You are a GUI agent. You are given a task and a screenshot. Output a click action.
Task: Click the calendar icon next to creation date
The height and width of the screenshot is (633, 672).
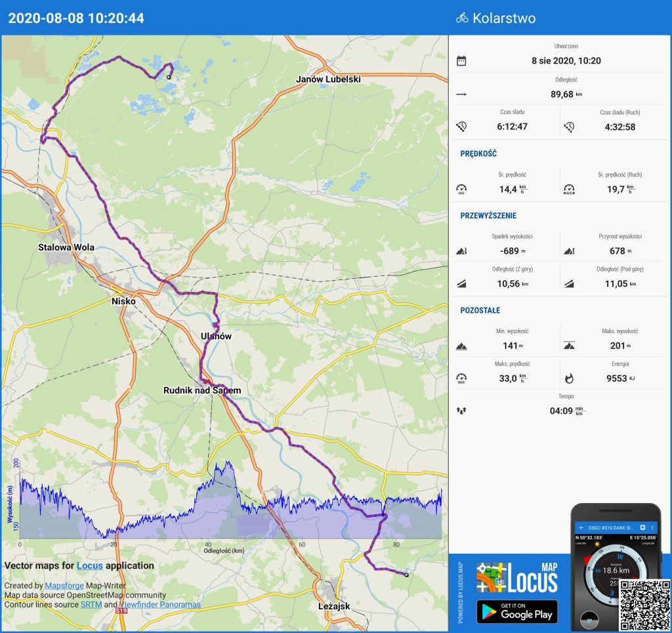461,61
